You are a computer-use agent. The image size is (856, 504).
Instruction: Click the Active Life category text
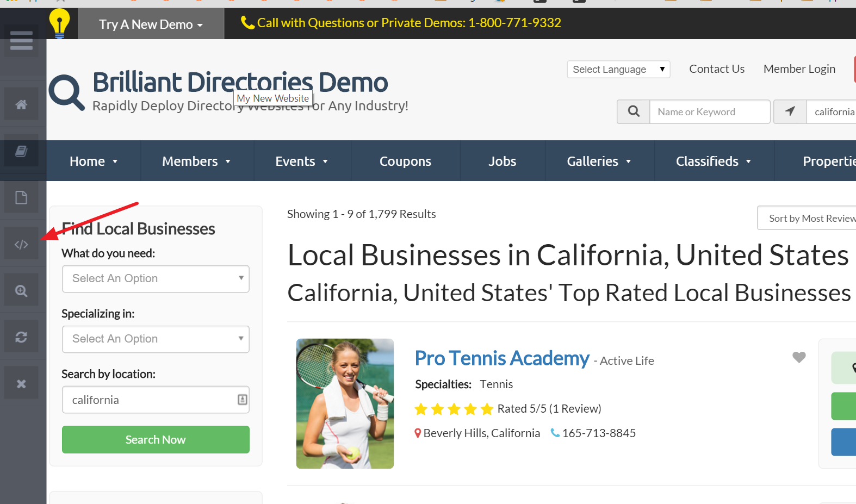pyautogui.click(x=627, y=360)
